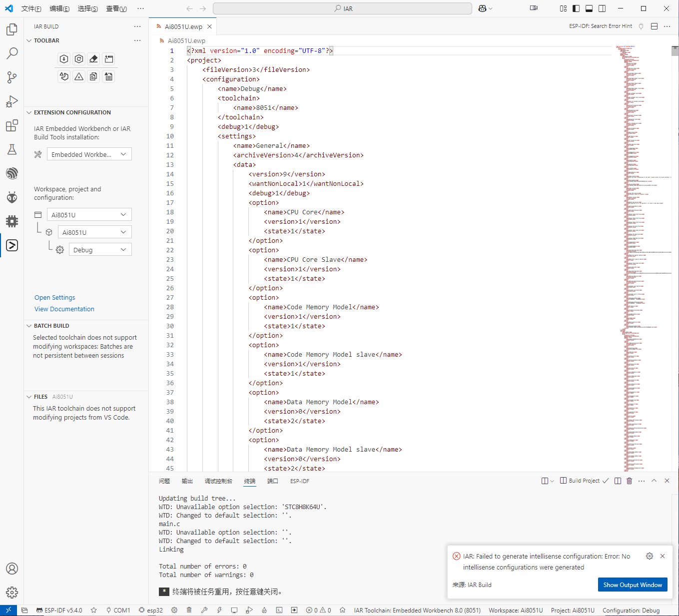
Task: Open the Extensions view
Action: coord(12,125)
